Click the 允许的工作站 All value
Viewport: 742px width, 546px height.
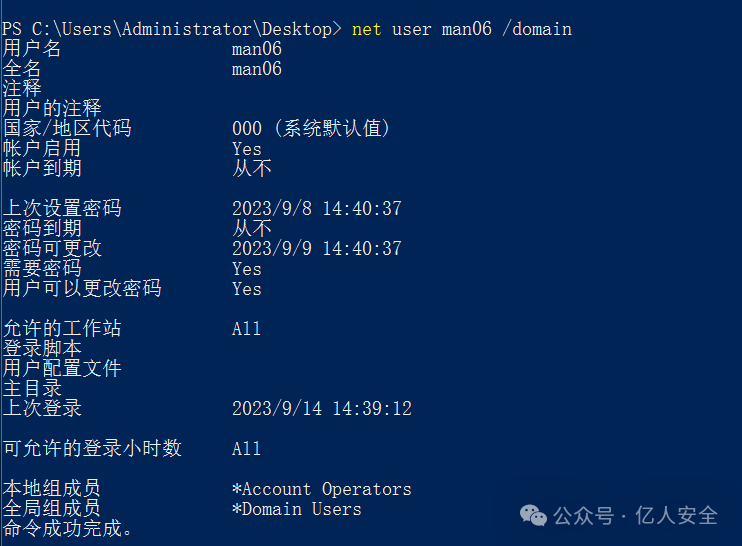pyautogui.click(x=246, y=329)
